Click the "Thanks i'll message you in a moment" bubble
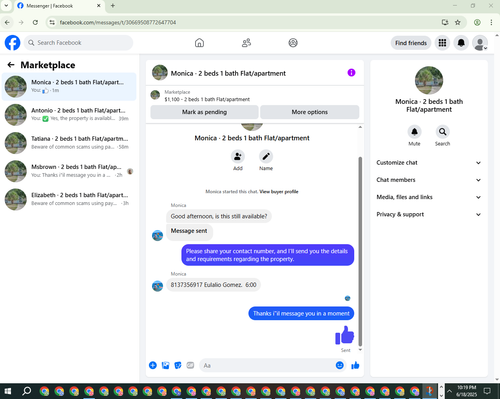The image size is (500, 399). (x=301, y=313)
